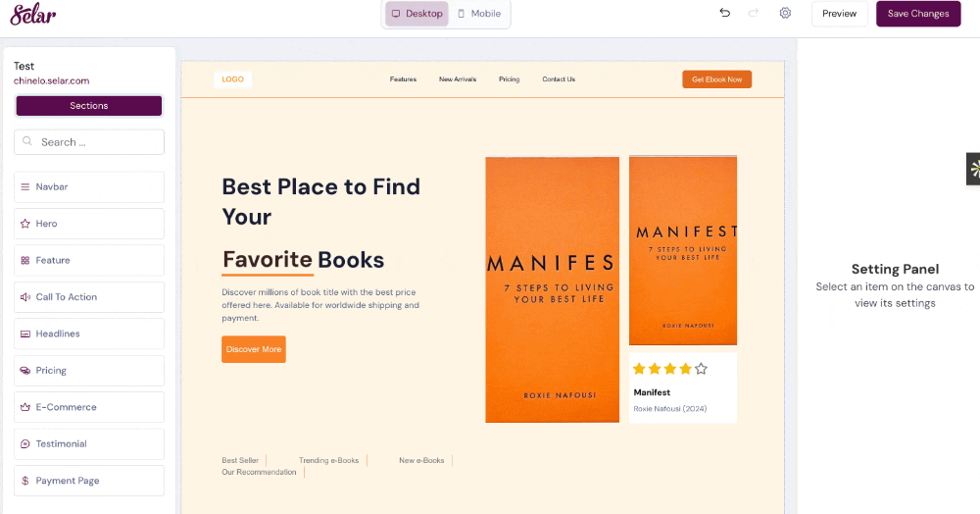Click the E-Commerce crown icon
The image size is (980, 514).
click(x=25, y=407)
